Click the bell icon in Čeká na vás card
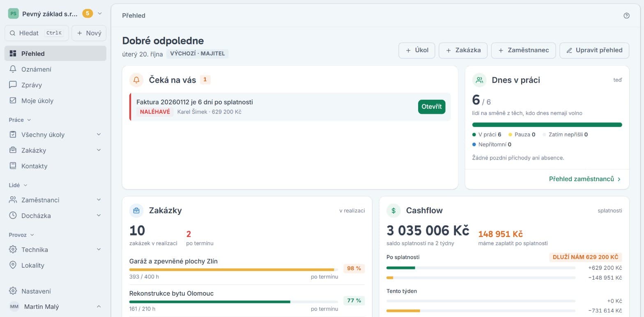 point(136,80)
